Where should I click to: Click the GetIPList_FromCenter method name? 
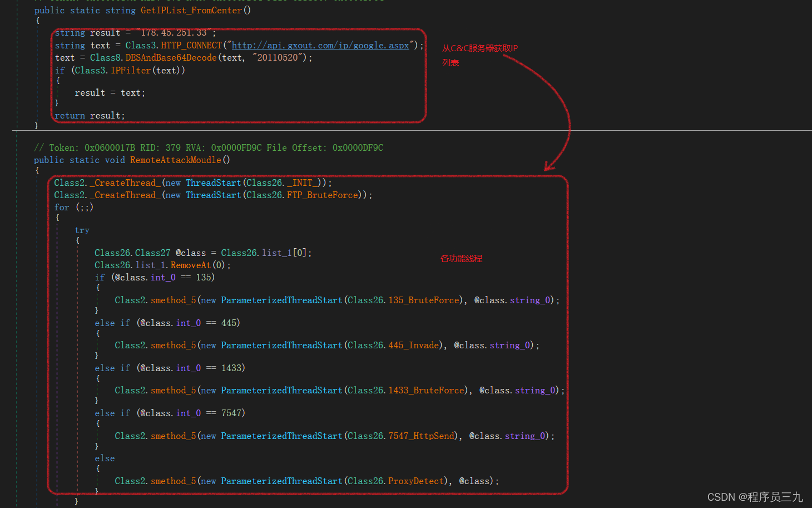191,11
